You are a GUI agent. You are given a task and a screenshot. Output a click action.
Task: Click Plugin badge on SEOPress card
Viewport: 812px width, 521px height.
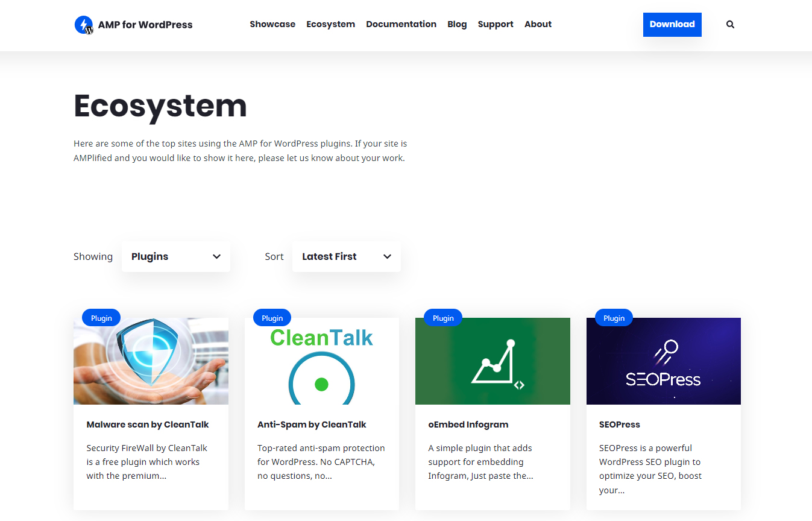click(614, 318)
